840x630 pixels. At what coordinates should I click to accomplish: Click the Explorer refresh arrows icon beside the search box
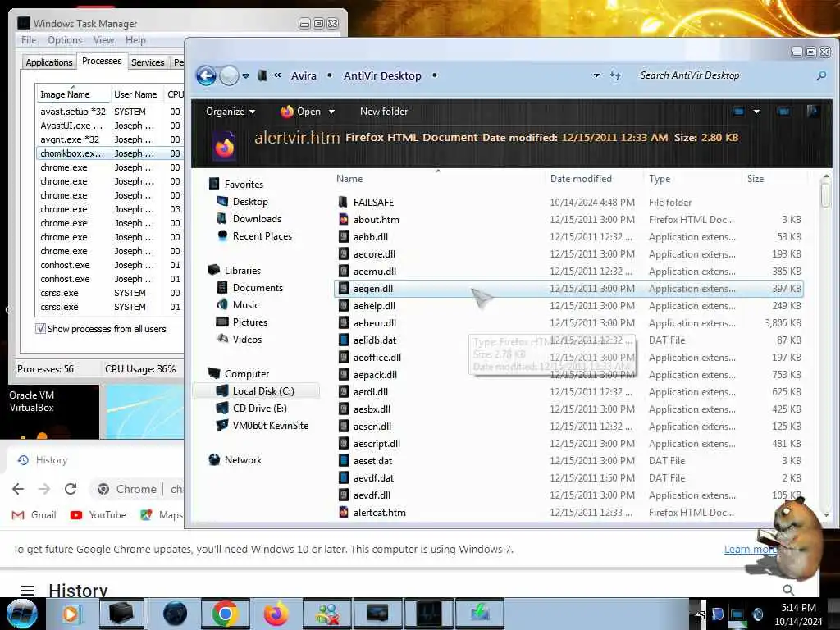(615, 75)
